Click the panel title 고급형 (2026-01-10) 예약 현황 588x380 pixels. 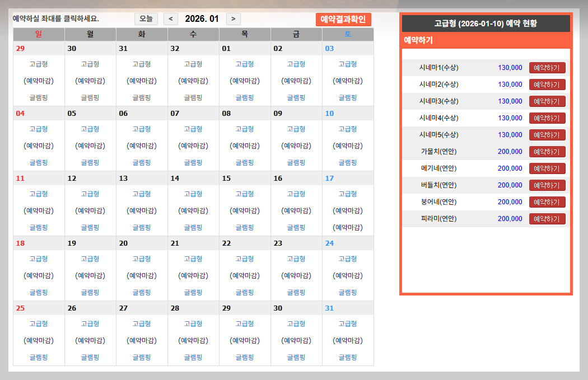486,24
